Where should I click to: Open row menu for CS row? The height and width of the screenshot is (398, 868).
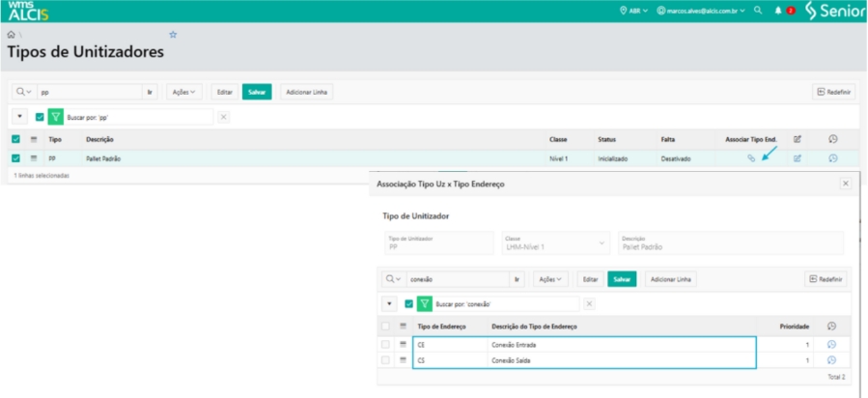[403, 360]
